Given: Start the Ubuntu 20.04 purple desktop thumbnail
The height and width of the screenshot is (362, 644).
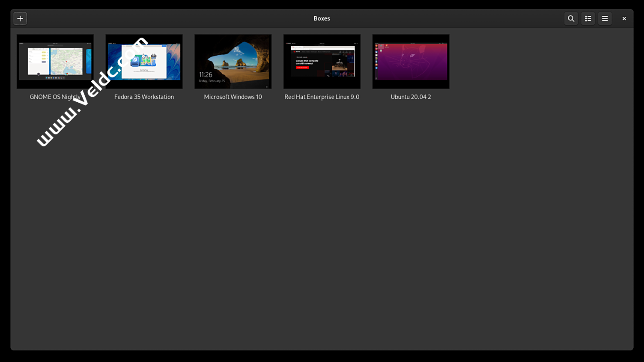Looking at the screenshot, I should [x=411, y=62].
